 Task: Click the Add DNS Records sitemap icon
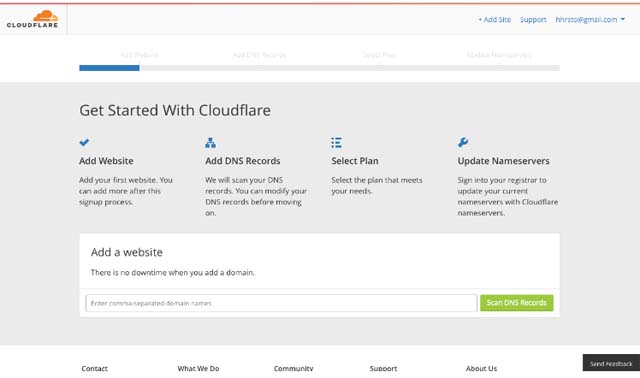[x=210, y=142]
